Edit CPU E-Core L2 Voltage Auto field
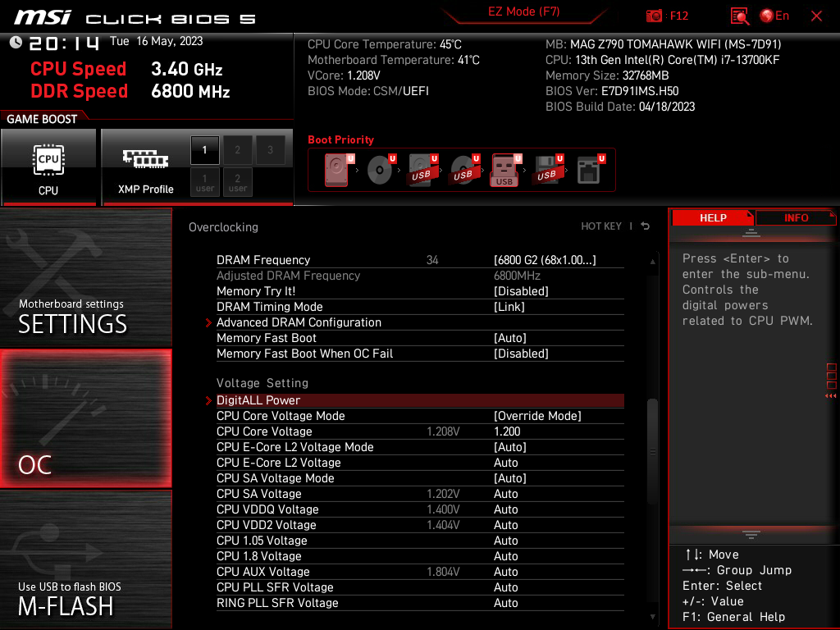This screenshot has height=630, width=840. [x=505, y=463]
